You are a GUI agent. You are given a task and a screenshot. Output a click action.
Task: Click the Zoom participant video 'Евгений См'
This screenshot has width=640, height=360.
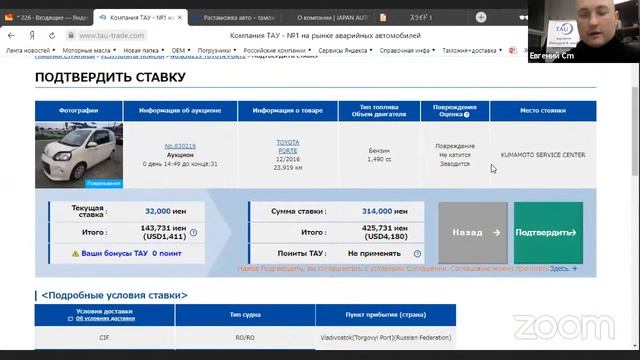pyautogui.click(x=584, y=31)
